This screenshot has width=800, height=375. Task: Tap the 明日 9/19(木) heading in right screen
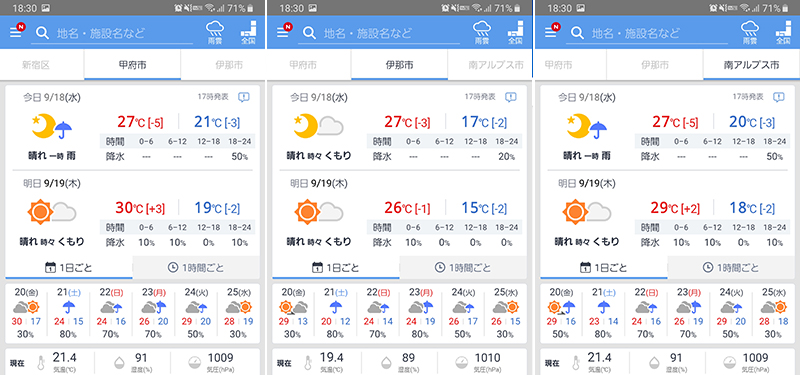[x=587, y=183]
